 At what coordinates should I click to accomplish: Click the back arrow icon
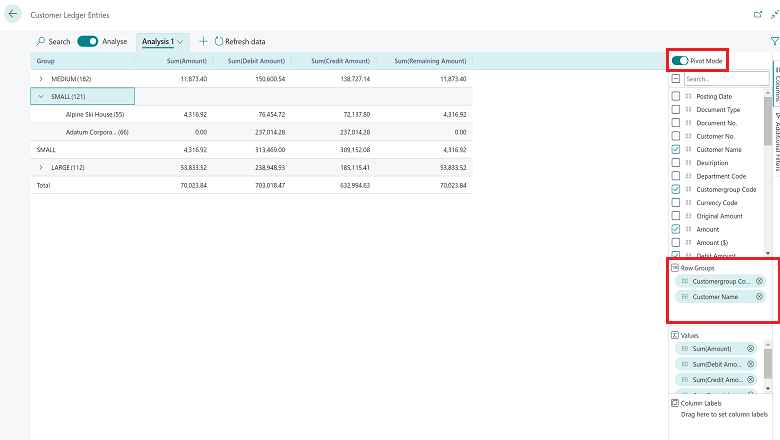tap(13, 14)
